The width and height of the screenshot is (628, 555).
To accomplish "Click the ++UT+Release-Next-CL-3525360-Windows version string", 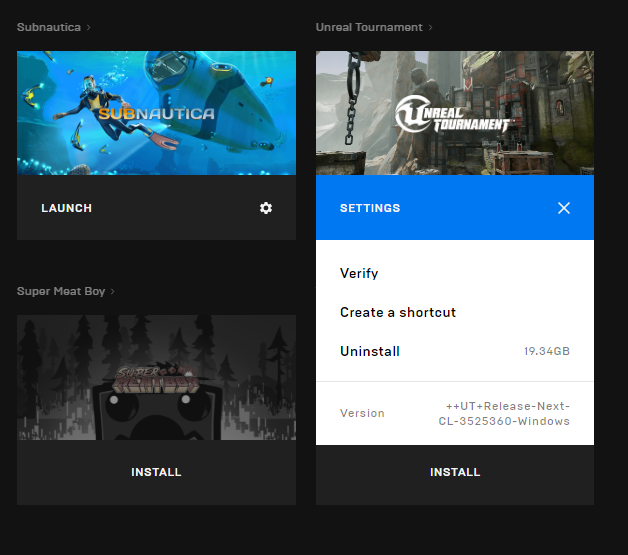I will point(504,413).
